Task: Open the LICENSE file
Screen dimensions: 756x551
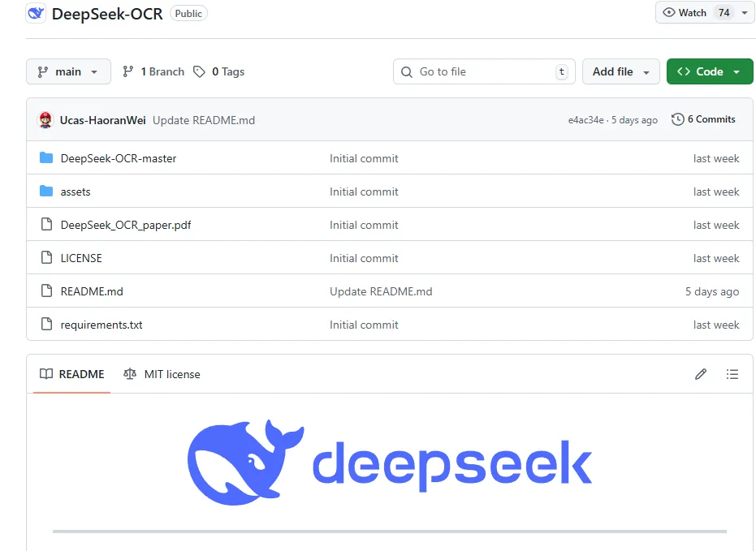Action: pos(81,258)
